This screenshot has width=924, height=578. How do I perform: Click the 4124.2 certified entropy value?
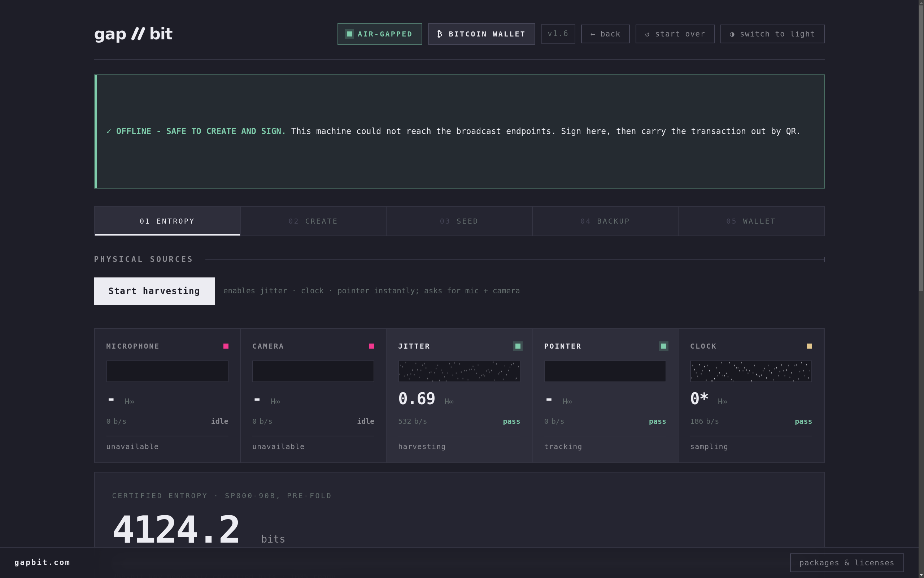(176, 530)
